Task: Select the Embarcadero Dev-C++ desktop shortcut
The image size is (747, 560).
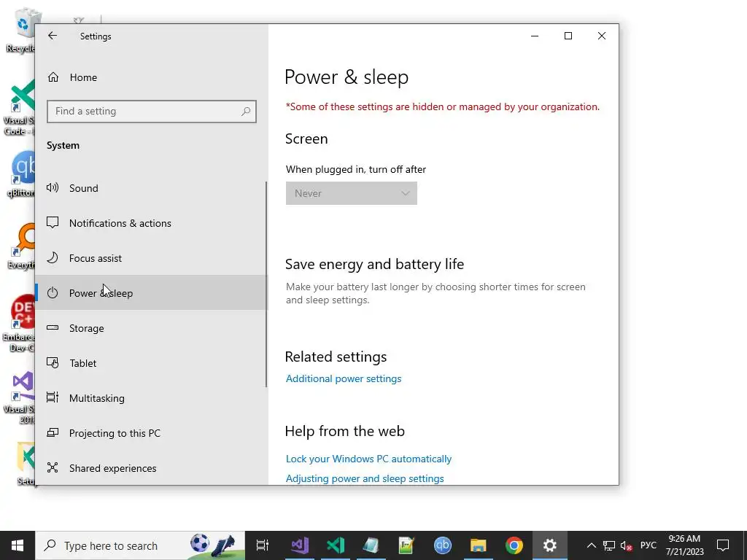Action: [x=19, y=323]
